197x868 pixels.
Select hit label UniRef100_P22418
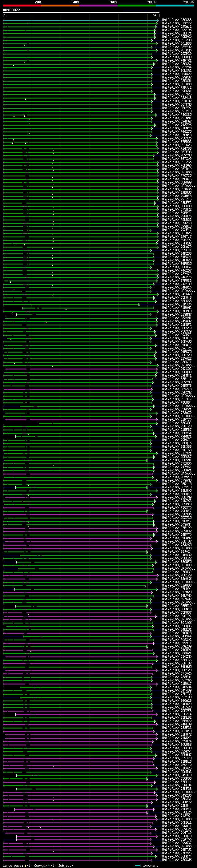(177, 98)
